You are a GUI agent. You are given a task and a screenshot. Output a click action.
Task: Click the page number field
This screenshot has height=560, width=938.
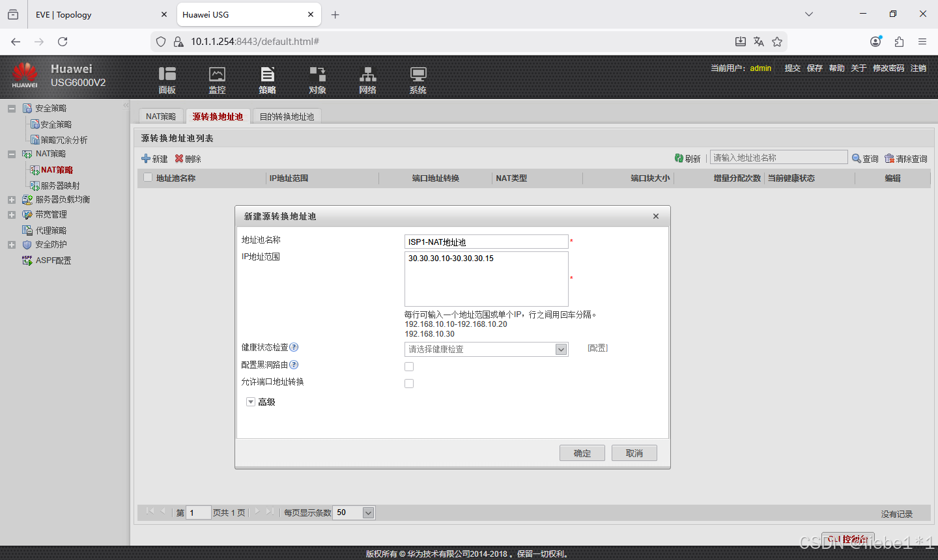(x=199, y=512)
